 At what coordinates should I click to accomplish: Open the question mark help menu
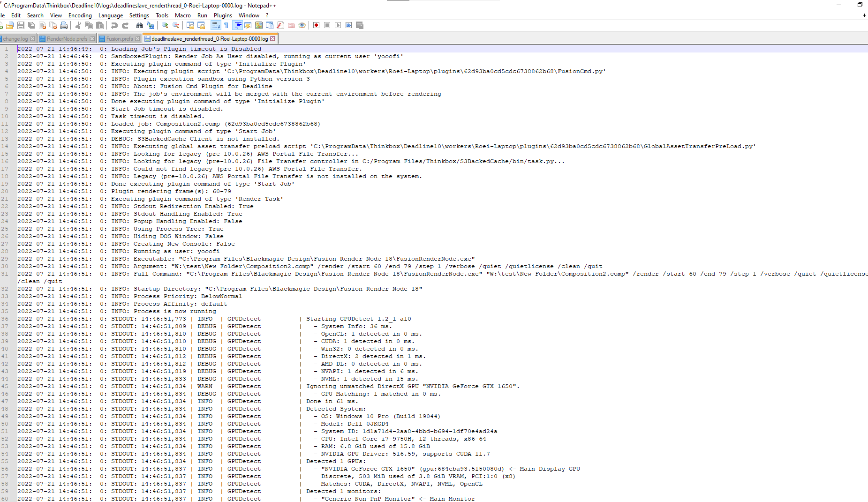click(267, 15)
